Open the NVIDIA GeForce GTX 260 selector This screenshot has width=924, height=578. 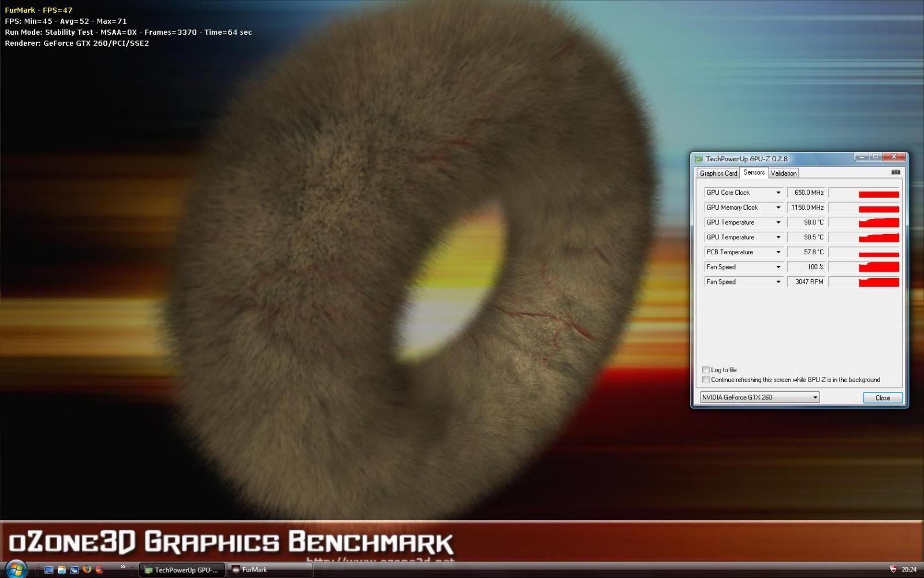click(759, 397)
